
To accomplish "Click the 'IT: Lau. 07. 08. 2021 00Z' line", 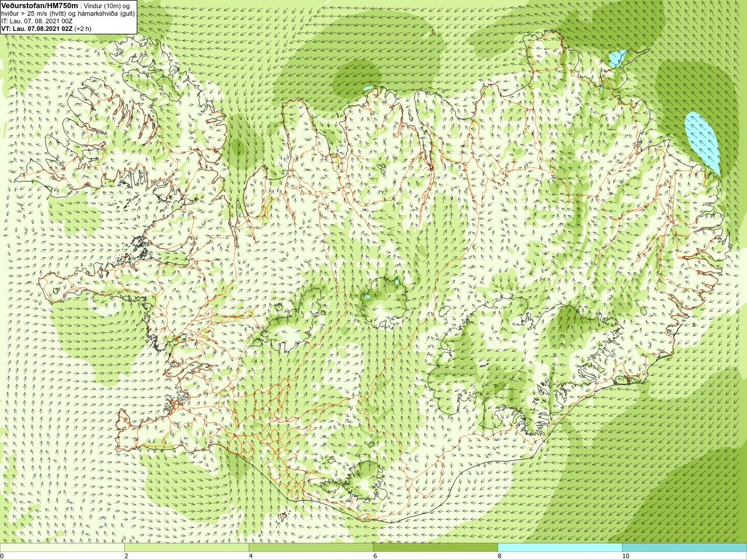I will pyautogui.click(x=37, y=21).
